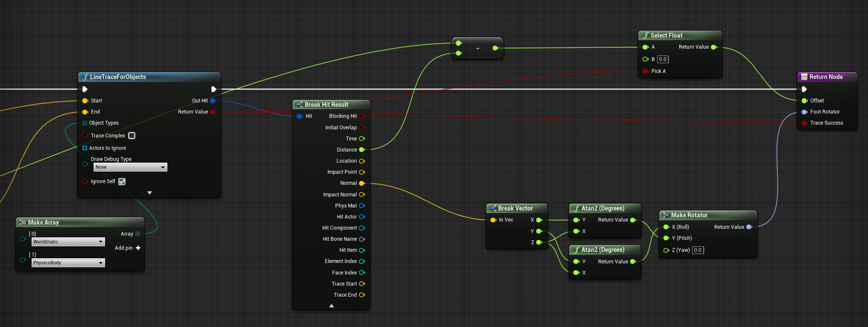Viewport: 868px width, 327px height.
Task: Click the Return Node Foot Rotator pin
Action: click(x=805, y=112)
